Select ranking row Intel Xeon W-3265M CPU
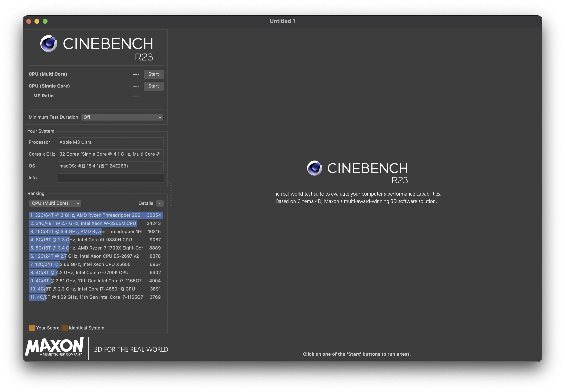Viewport: 565px width, 392px height. pos(96,223)
